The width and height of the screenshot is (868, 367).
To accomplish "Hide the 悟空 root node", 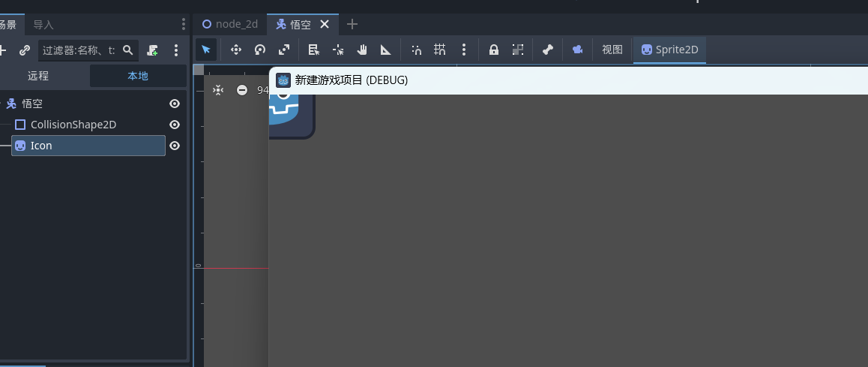I will tap(175, 104).
